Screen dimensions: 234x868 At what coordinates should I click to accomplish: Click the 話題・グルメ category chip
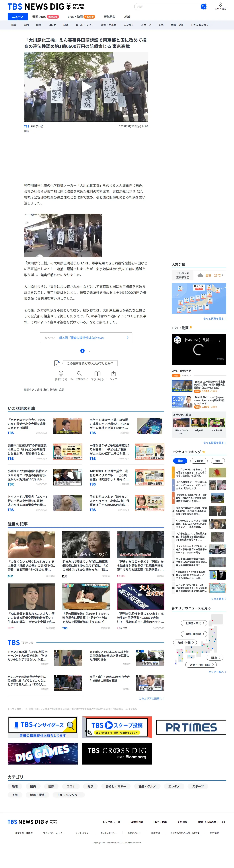coord(147,786)
